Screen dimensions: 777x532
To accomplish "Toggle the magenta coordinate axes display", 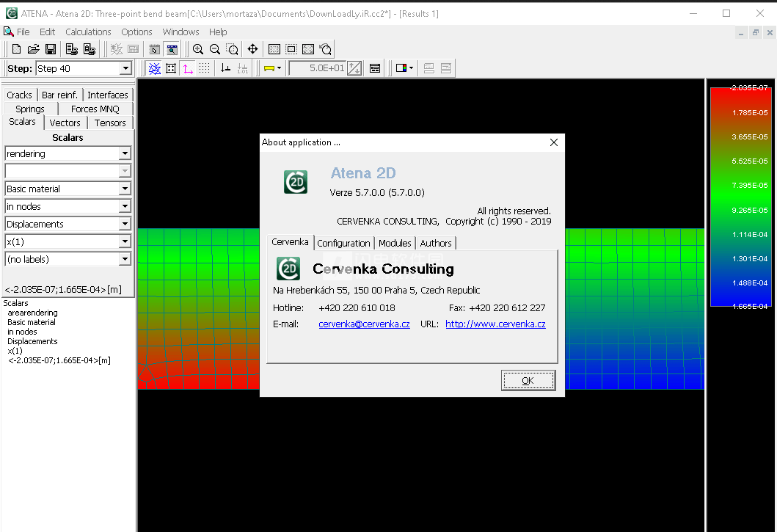I will [188, 68].
